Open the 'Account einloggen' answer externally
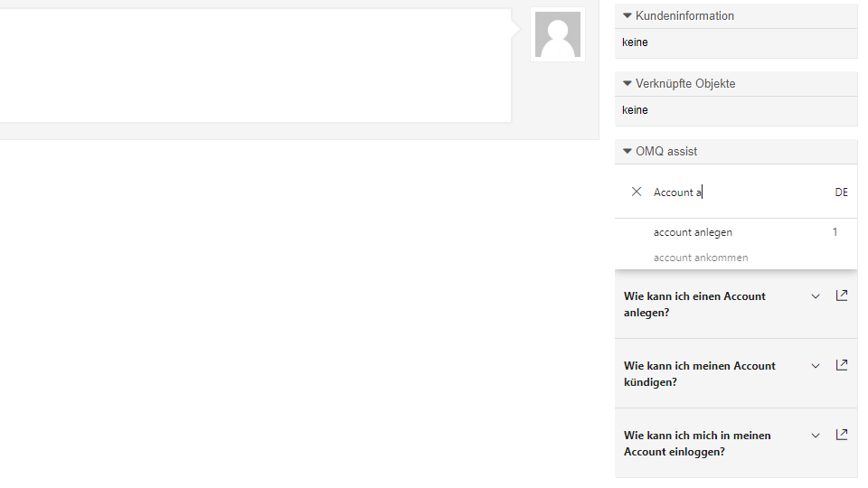The height and width of the screenshot is (488, 868). tap(842, 435)
